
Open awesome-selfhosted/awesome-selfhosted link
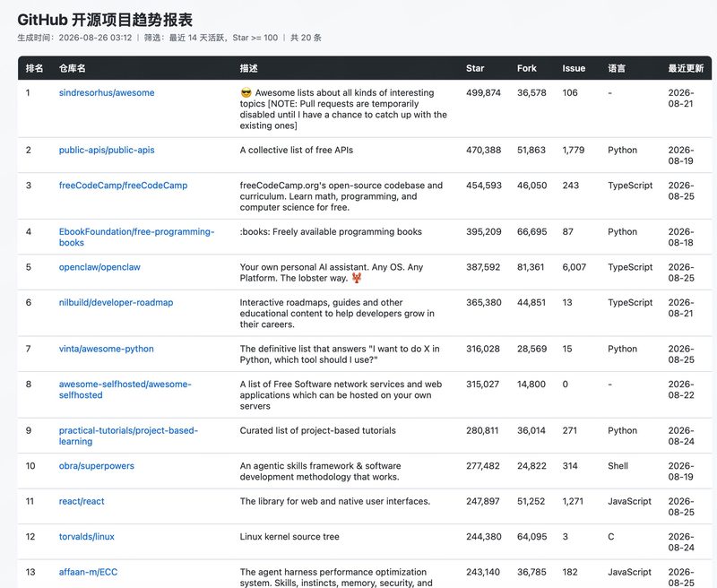tap(125, 390)
